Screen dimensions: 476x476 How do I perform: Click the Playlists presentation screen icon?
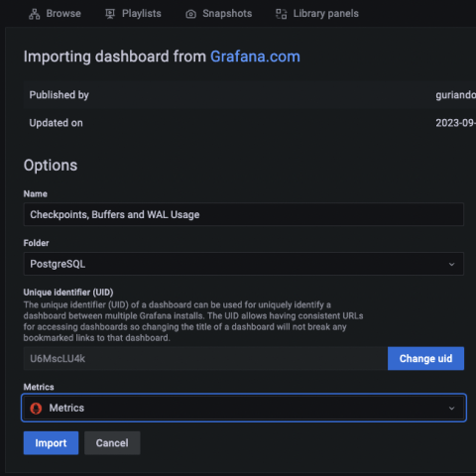[x=110, y=14]
